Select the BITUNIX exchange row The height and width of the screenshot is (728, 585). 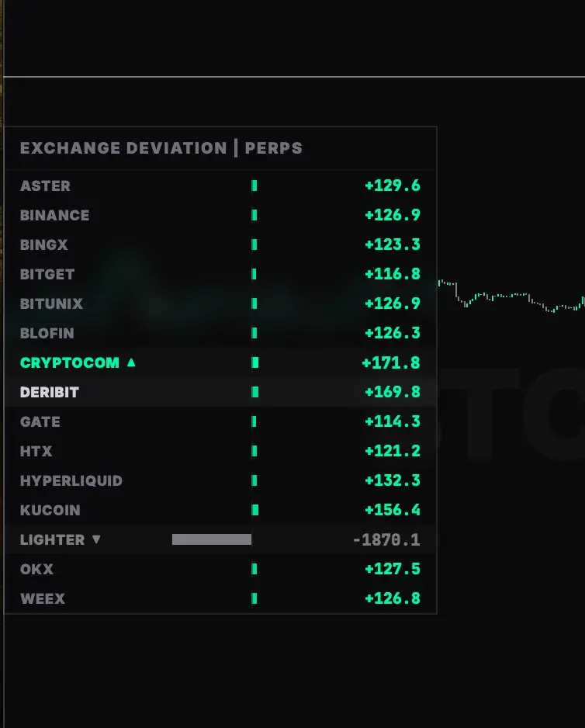click(x=220, y=303)
